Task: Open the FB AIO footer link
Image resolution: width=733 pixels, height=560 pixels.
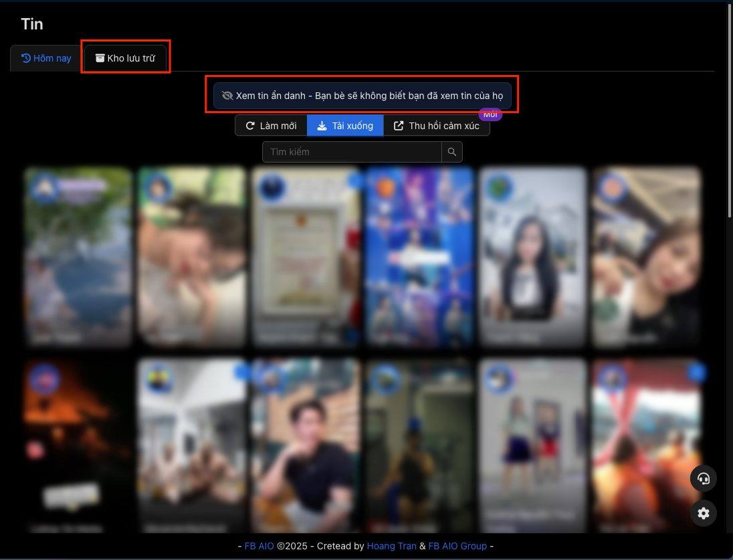Action: point(259,546)
